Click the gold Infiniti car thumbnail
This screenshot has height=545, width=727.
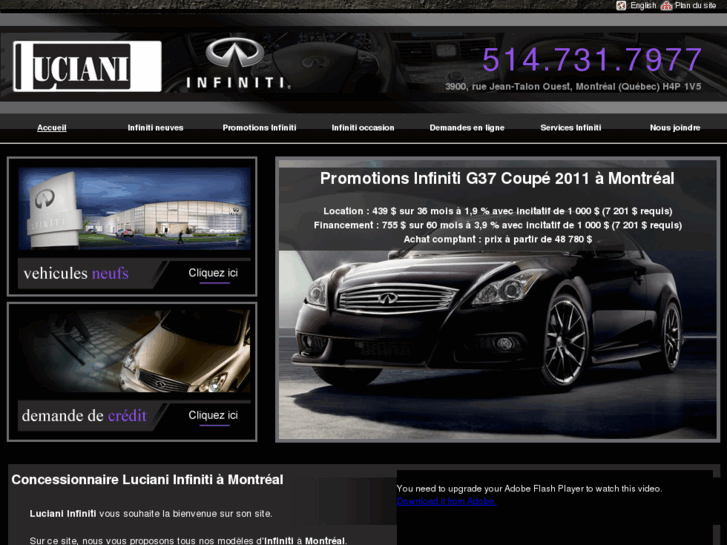[134, 351]
